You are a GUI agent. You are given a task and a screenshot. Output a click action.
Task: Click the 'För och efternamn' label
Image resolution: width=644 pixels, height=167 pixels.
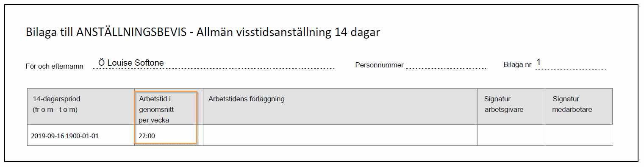coord(55,66)
